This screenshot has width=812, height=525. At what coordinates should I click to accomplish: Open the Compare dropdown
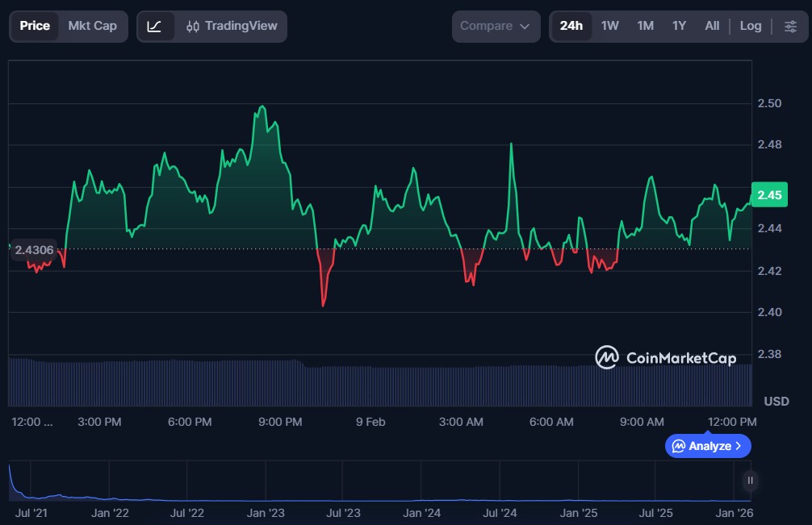[495, 26]
